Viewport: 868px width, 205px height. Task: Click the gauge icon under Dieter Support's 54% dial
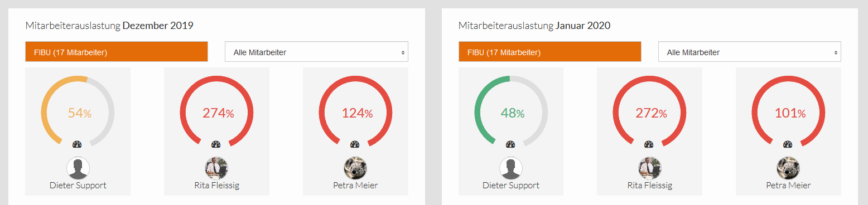[x=78, y=144]
